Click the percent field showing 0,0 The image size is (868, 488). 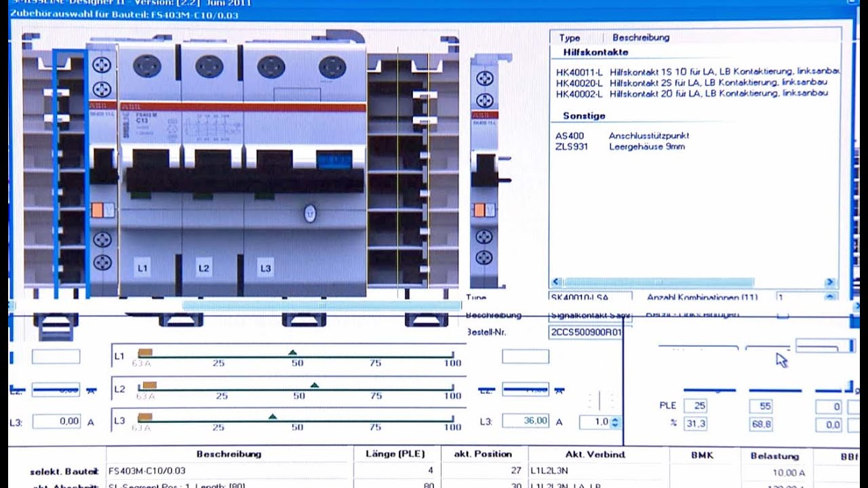click(829, 424)
